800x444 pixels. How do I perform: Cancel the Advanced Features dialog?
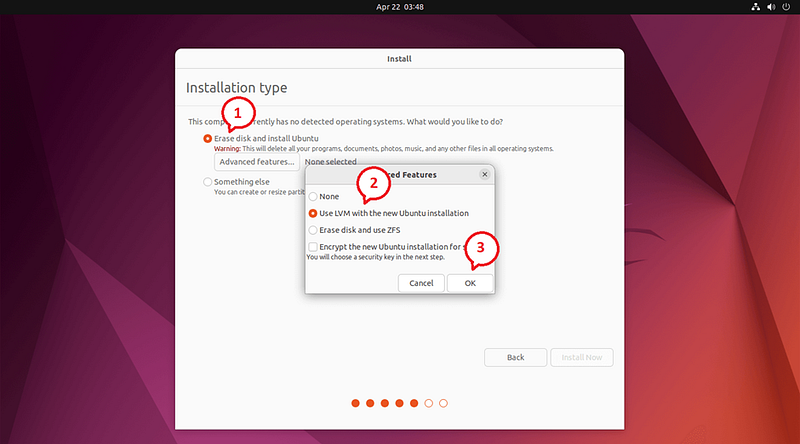tap(421, 283)
